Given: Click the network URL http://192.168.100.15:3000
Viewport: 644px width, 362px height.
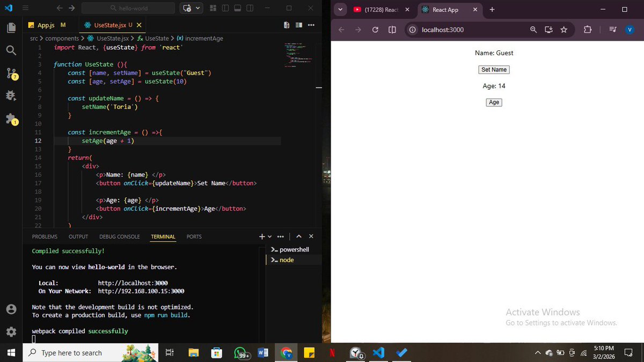Looking at the screenshot, I should [x=141, y=291].
